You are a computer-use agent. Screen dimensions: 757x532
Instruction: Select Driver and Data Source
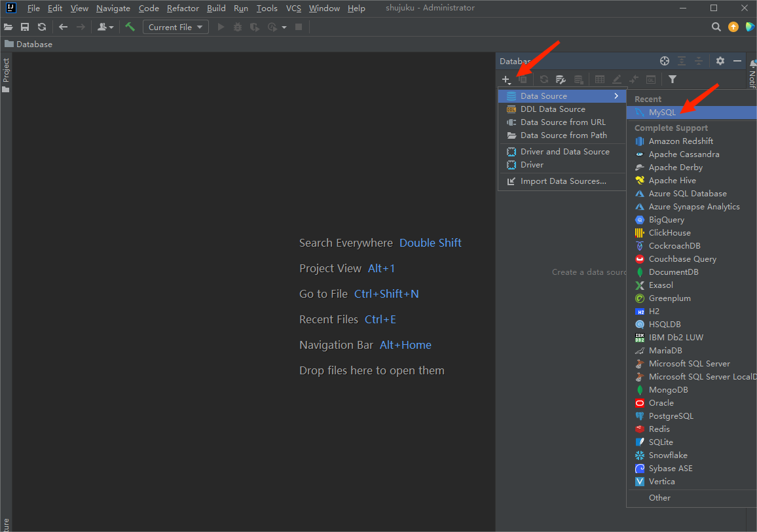(x=563, y=151)
